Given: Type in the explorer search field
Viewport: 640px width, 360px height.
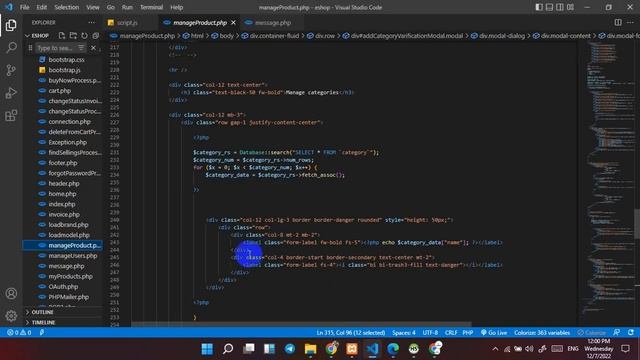Looking at the screenshot, I should coord(55,48).
